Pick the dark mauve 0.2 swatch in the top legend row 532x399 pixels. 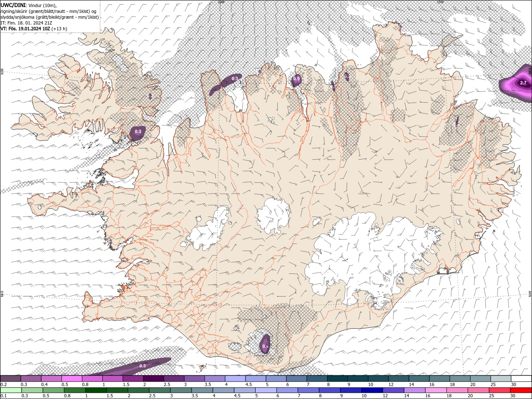point(10,379)
